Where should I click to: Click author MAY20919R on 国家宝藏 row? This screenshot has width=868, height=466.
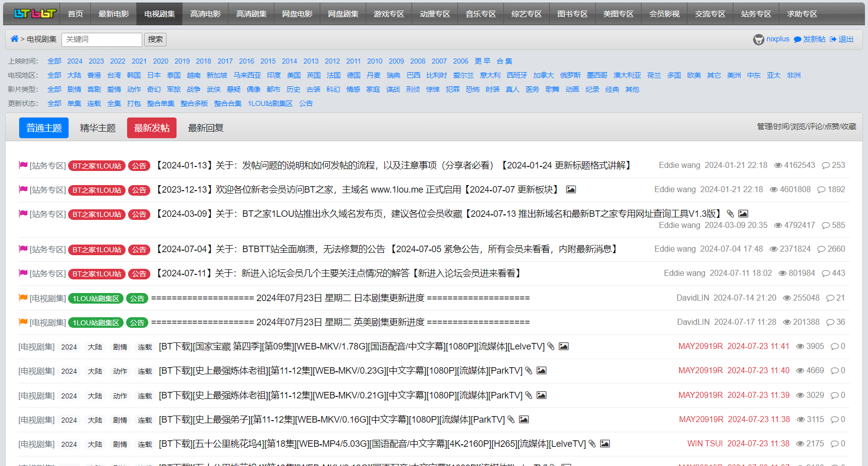[701, 346]
